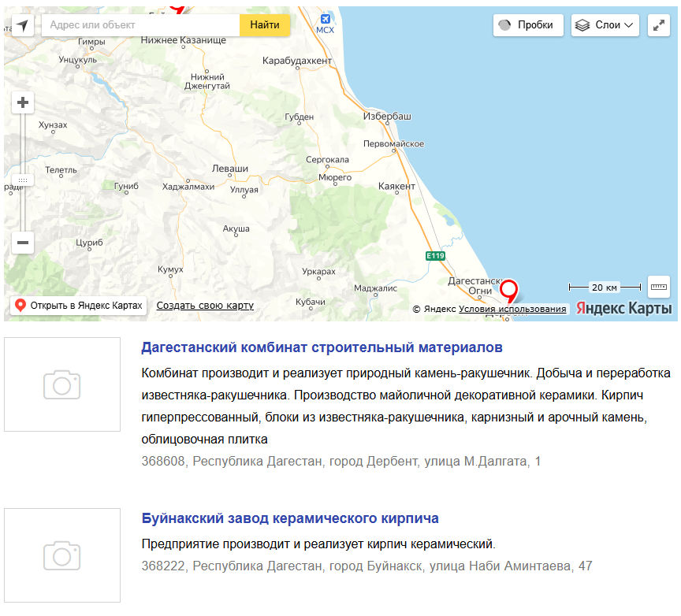
Task: Zoom out with the minus button
Action: [x=23, y=243]
